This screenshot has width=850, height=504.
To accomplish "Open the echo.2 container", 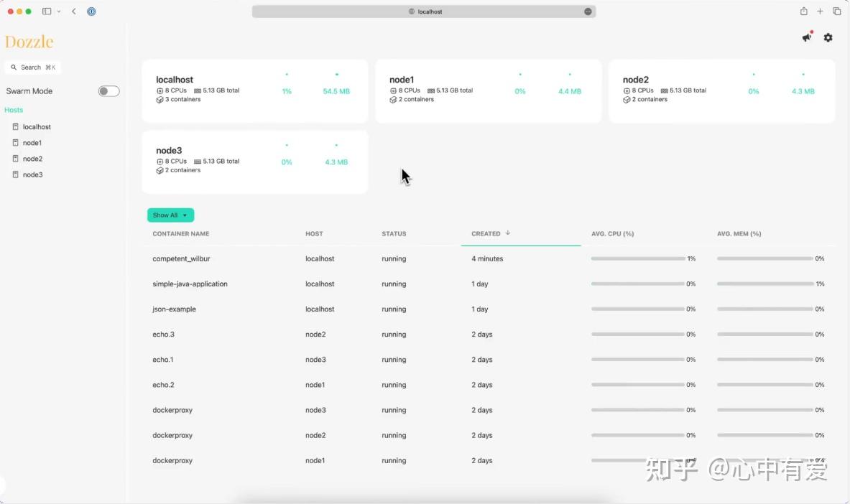I will [163, 385].
